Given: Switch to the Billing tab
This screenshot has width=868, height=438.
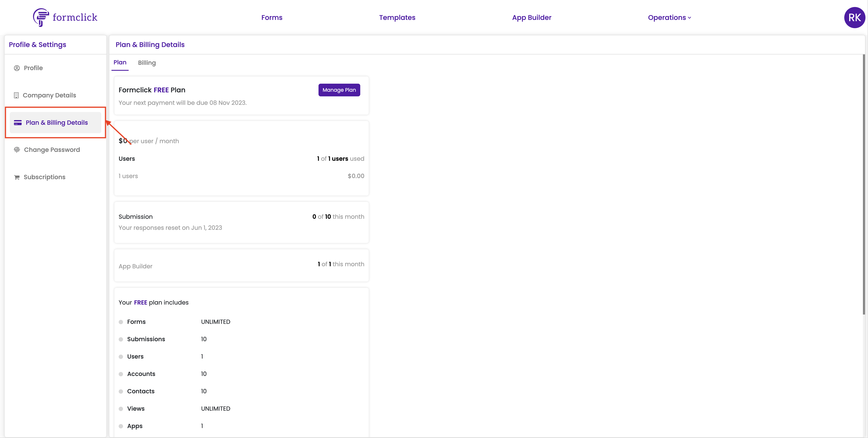Looking at the screenshot, I should click(147, 63).
